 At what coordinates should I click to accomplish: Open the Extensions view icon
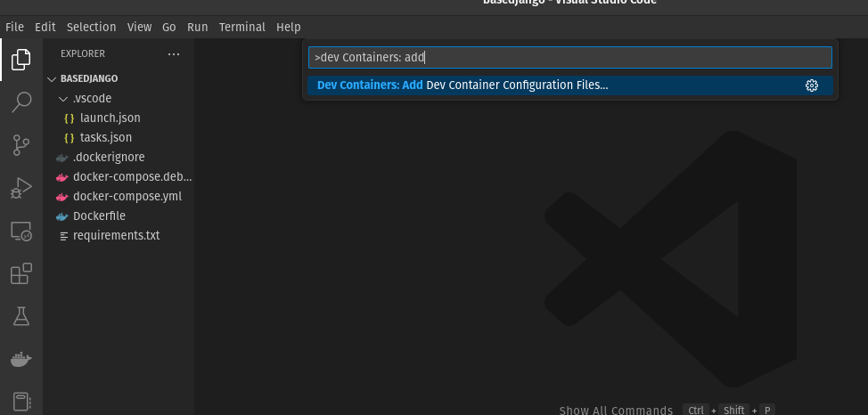[x=21, y=273]
